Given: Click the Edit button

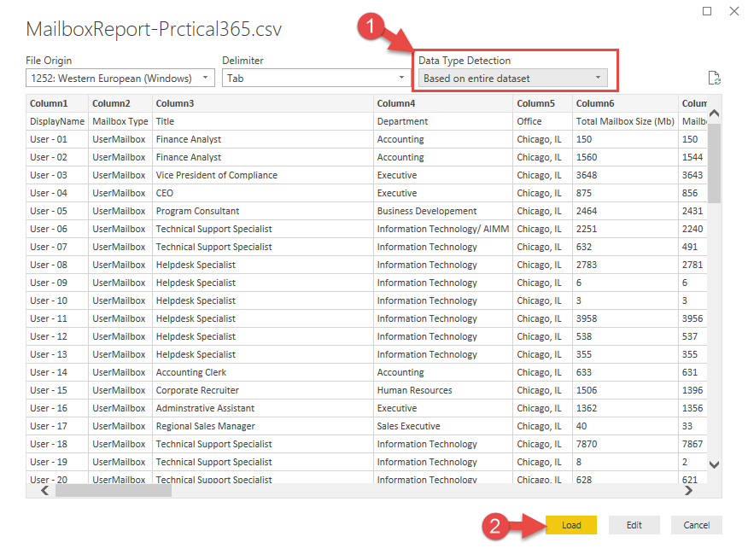Looking at the screenshot, I should pos(634,525).
